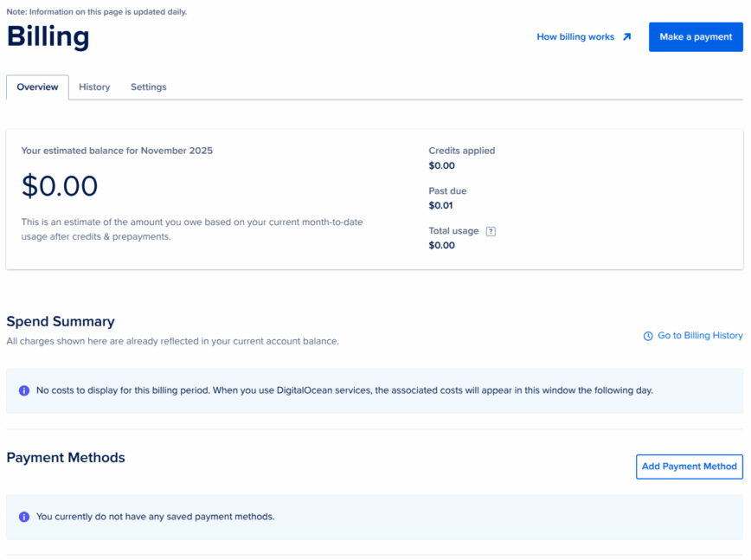
Task: Select the Overview tab
Action: point(37,87)
